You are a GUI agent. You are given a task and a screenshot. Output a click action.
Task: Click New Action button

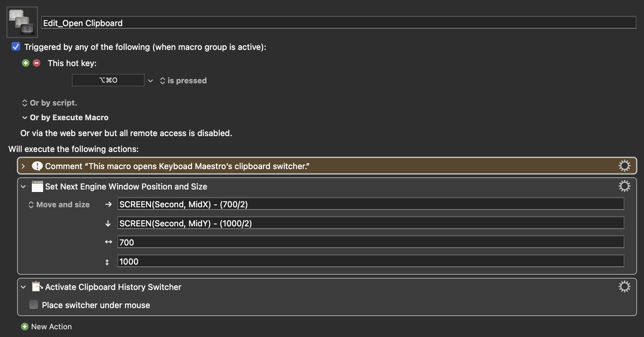[47, 327]
